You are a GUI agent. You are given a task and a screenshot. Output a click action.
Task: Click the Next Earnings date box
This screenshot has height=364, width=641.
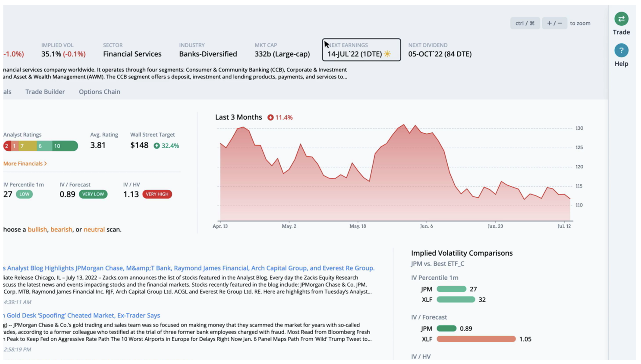coord(361,50)
